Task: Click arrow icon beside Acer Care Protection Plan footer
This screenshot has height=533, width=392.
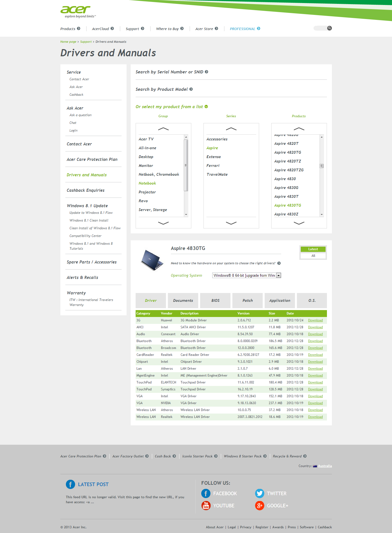Action: pyautogui.click(x=104, y=456)
